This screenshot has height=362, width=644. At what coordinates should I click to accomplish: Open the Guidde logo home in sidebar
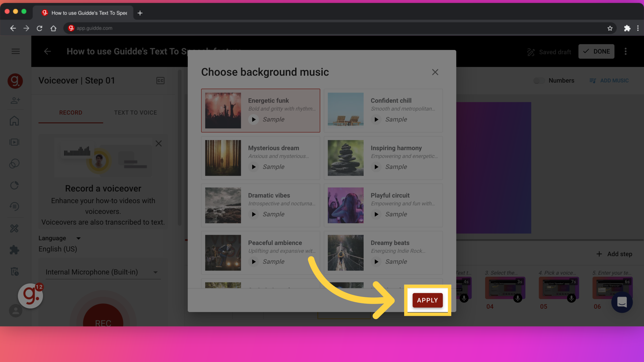(x=15, y=81)
